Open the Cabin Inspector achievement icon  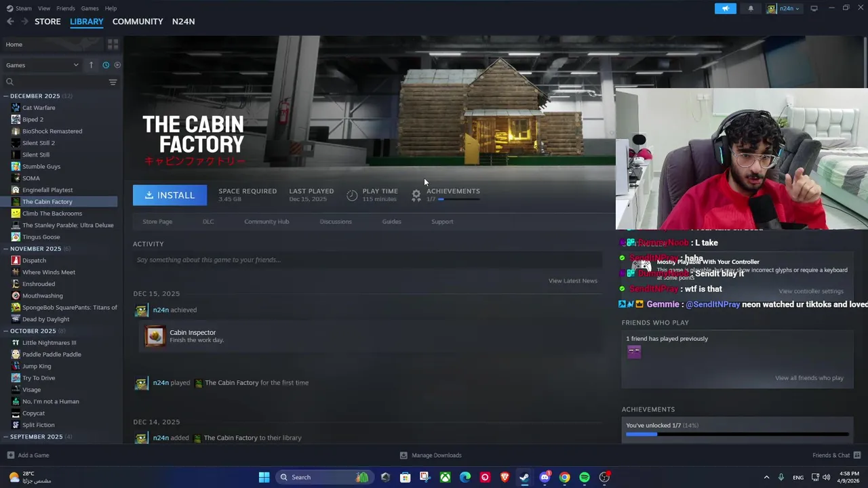click(x=155, y=336)
